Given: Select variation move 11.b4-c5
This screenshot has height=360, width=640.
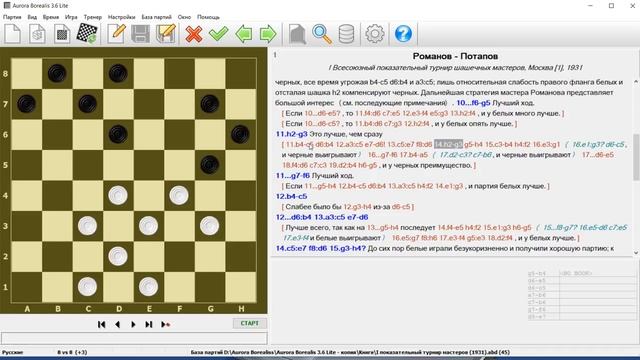Looking at the screenshot, I should click(x=299, y=144).
